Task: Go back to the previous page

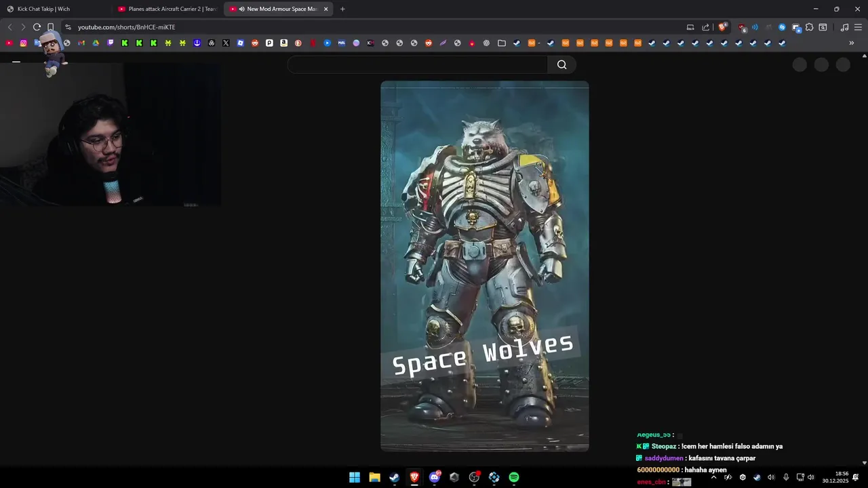Action: (x=9, y=27)
